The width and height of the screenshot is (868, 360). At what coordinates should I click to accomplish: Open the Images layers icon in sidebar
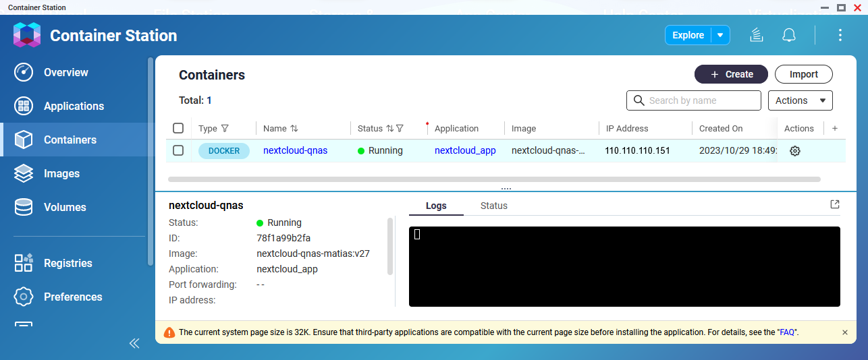[24, 173]
